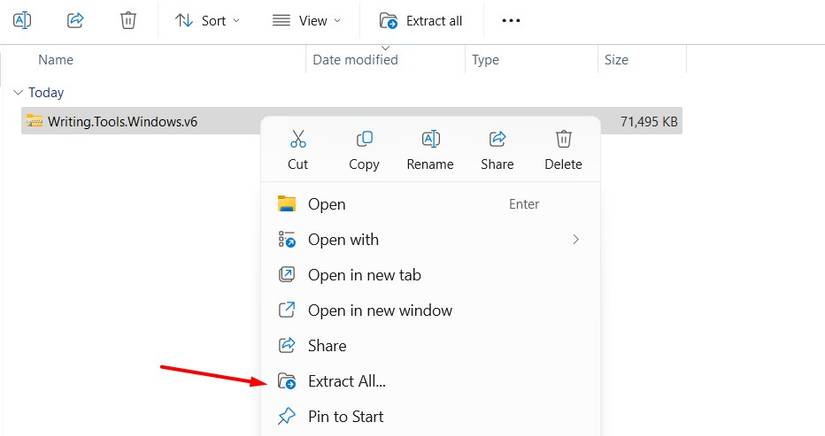
Task: Choose Pin to Start
Action: [430, 417]
